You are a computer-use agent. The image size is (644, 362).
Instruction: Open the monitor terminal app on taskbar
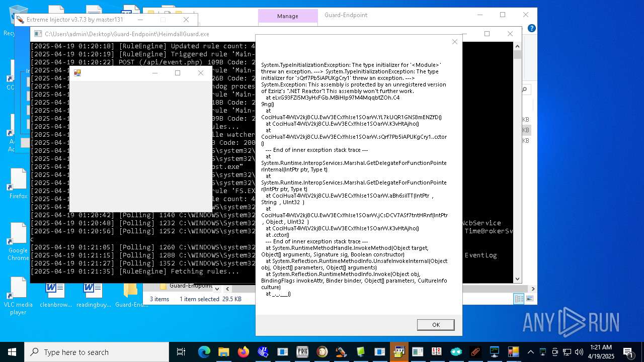(495, 352)
